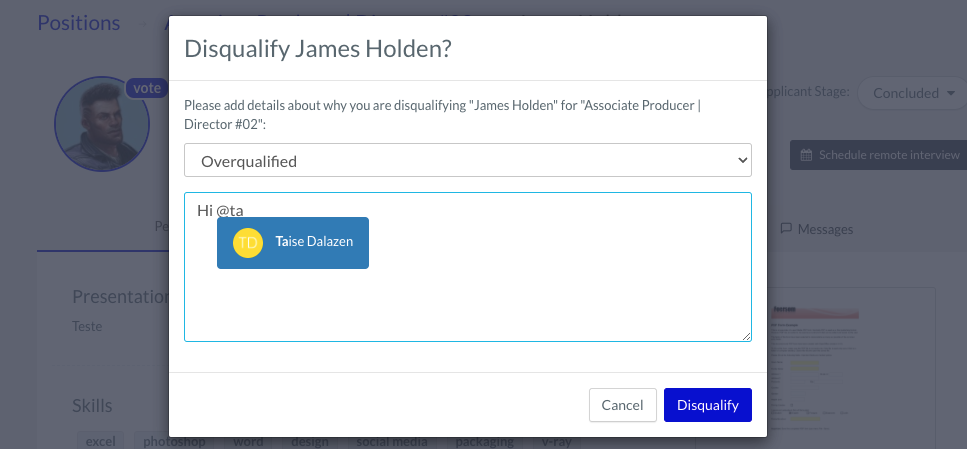Image resolution: width=967 pixels, height=449 pixels.
Task: Confirm with the Disqualify button
Action: pyautogui.click(x=707, y=405)
